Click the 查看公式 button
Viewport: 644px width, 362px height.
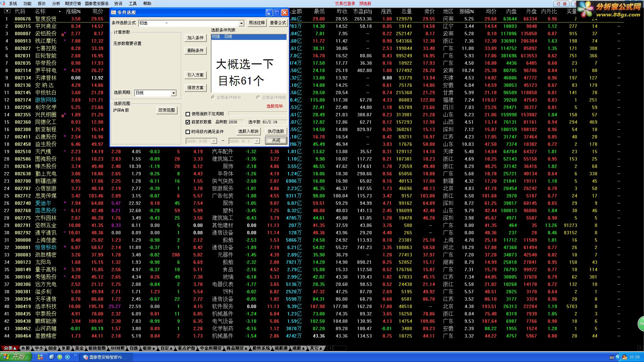(278, 23)
